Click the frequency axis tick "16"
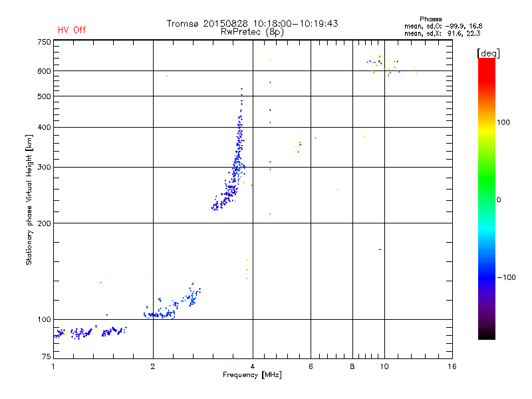 click(452, 366)
